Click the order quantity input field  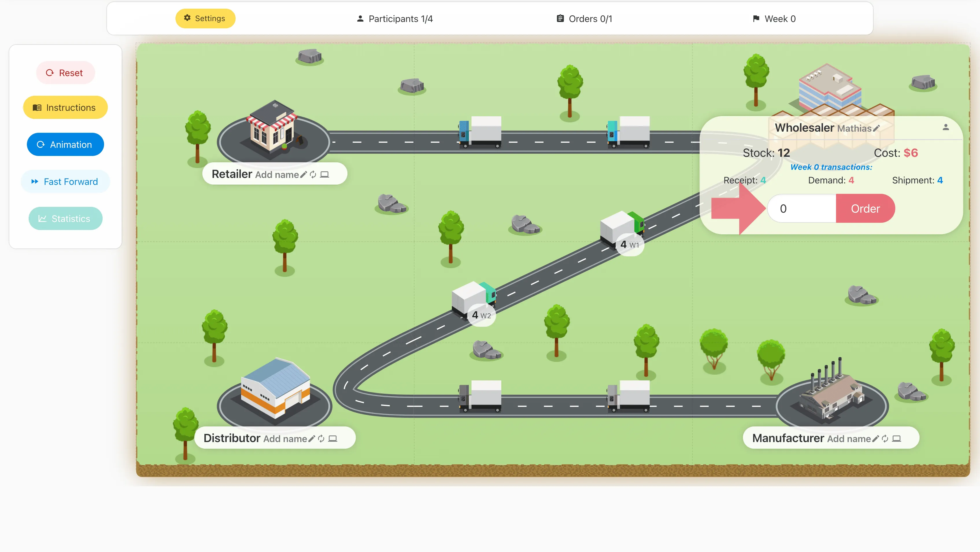(x=802, y=209)
